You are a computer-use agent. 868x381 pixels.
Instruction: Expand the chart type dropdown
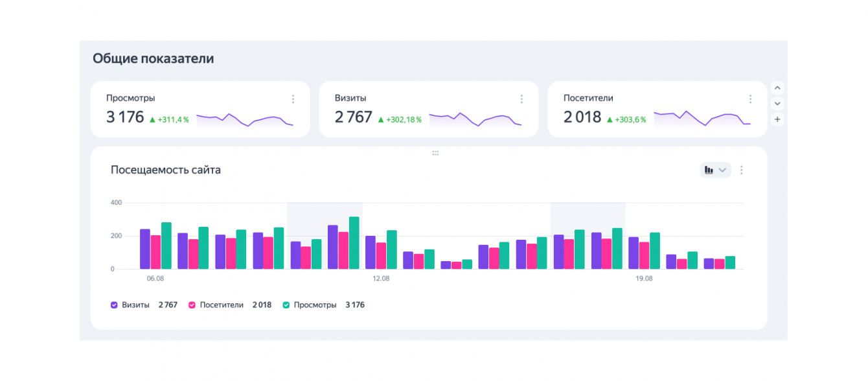pyautogui.click(x=723, y=170)
